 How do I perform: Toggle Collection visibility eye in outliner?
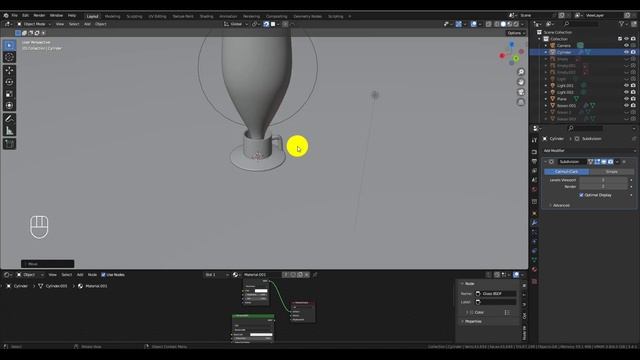[626, 39]
